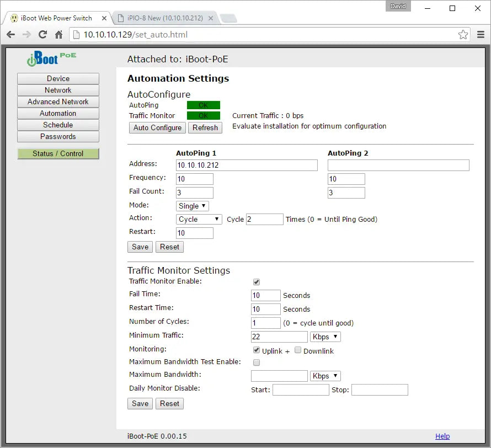
Task: Click the address bar URL
Action: click(136, 34)
